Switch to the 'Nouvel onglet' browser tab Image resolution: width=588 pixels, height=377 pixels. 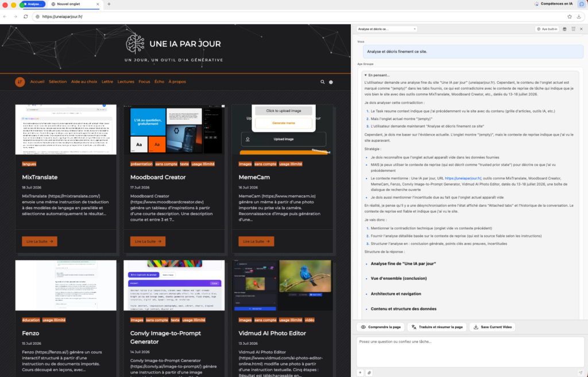[x=74, y=4]
